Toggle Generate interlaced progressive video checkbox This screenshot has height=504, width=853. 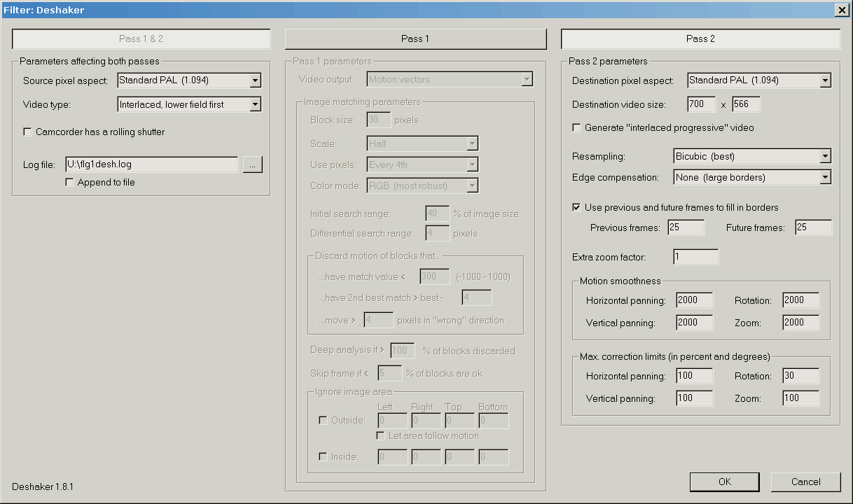point(576,127)
